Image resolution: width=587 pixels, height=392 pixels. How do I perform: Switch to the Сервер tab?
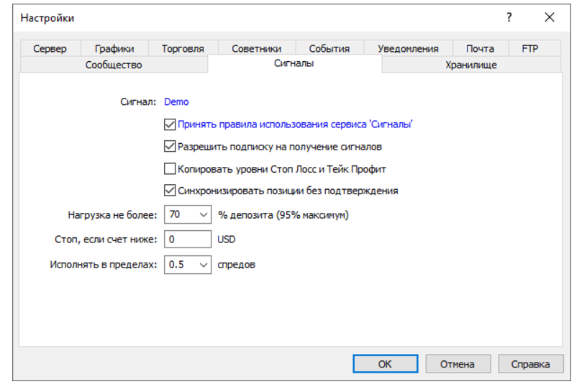coord(50,49)
